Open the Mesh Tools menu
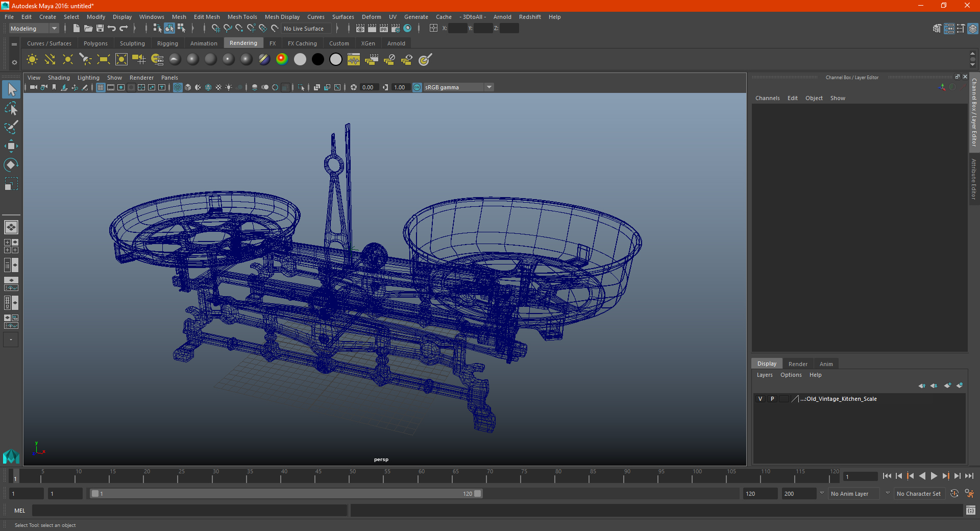 tap(242, 17)
